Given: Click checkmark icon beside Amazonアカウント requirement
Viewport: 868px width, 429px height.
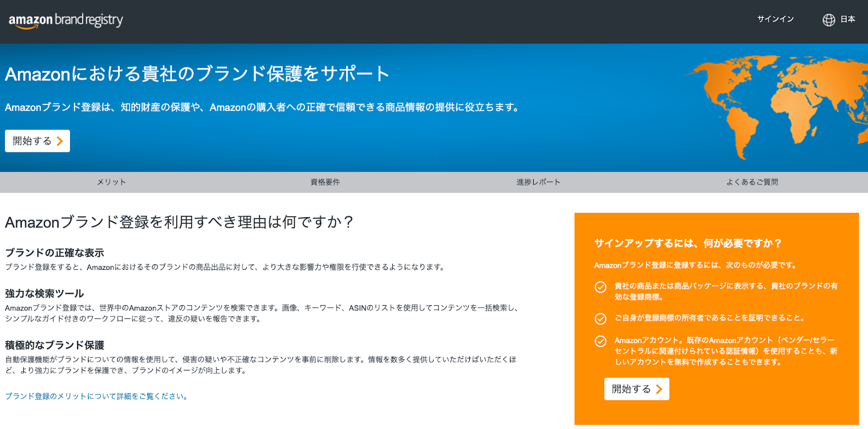Looking at the screenshot, I should [x=601, y=341].
